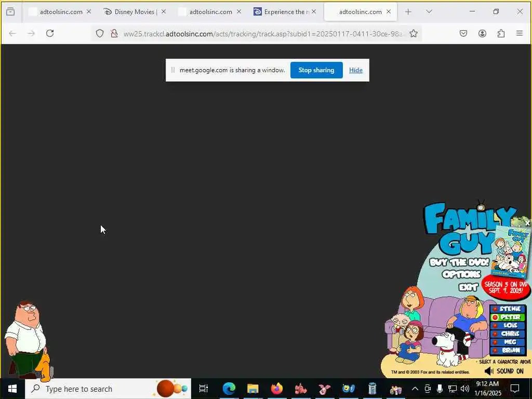Go back with the browser back arrow
Image resolution: width=532 pixels, height=399 pixels.
coord(12,33)
